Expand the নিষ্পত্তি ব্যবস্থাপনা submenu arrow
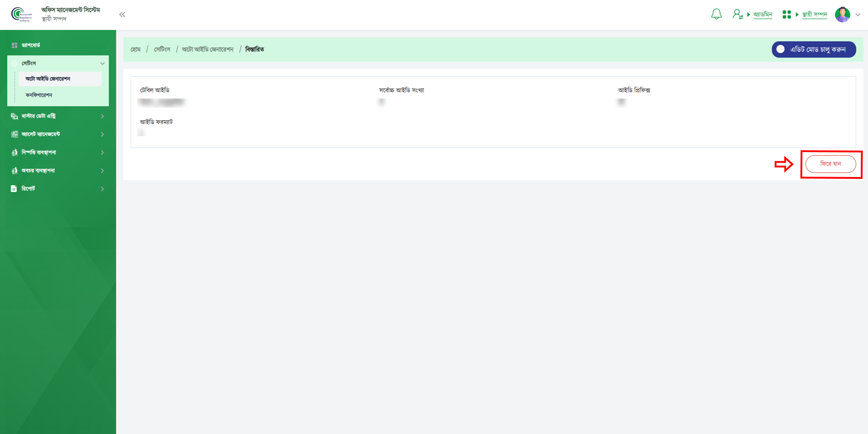The width and height of the screenshot is (868, 434). [x=102, y=153]
